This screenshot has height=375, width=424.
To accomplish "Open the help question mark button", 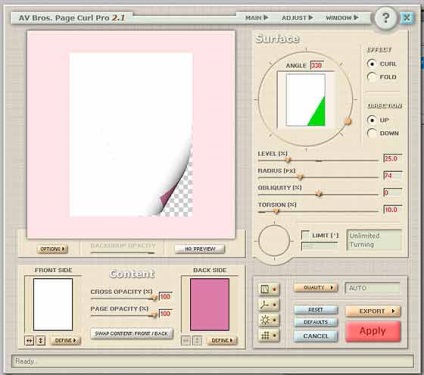I will tap(385, 18).
